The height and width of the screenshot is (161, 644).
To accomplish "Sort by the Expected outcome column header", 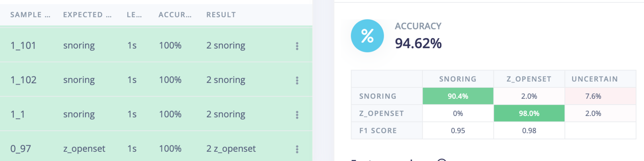I will 87,15.
